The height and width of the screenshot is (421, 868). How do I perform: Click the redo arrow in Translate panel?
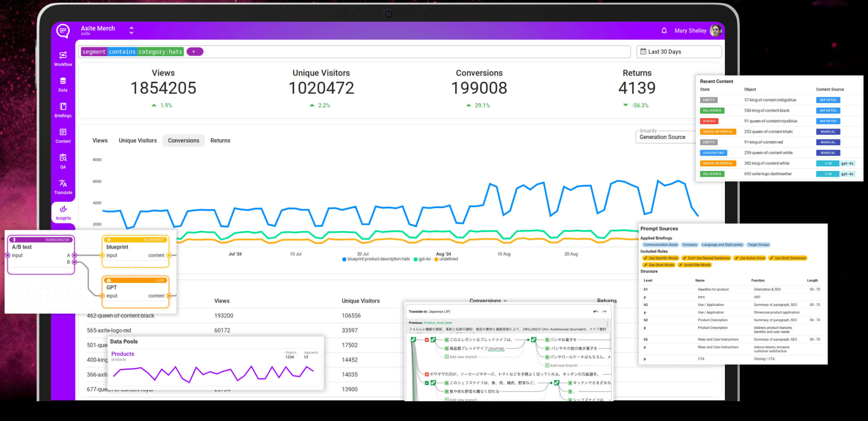pyautogui.click(x=604, y=312)
